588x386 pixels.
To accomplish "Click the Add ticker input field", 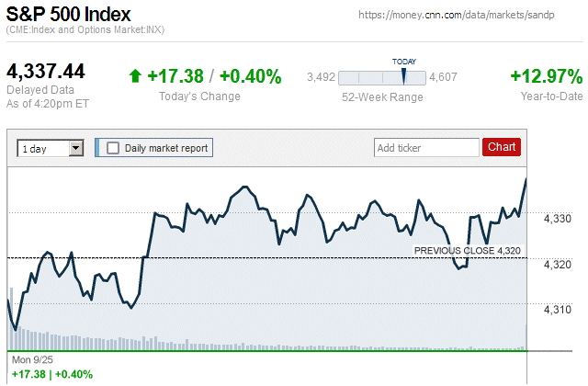I will (x=426, y=147).
